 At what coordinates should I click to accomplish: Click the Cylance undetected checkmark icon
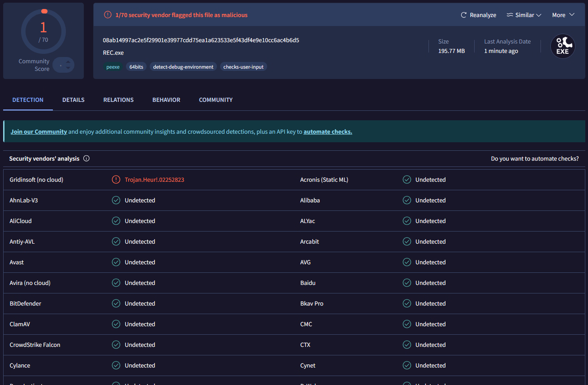[116, 365]
